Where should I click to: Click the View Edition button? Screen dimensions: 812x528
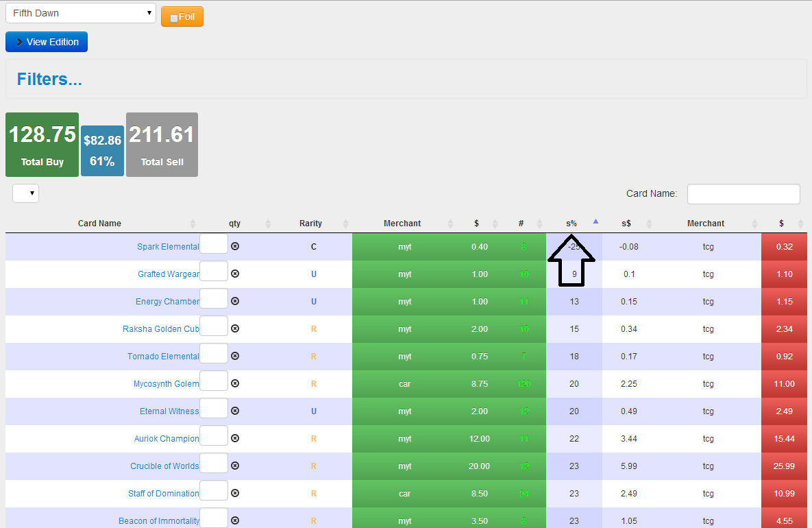pyautogui.click(x=47, y=42)
